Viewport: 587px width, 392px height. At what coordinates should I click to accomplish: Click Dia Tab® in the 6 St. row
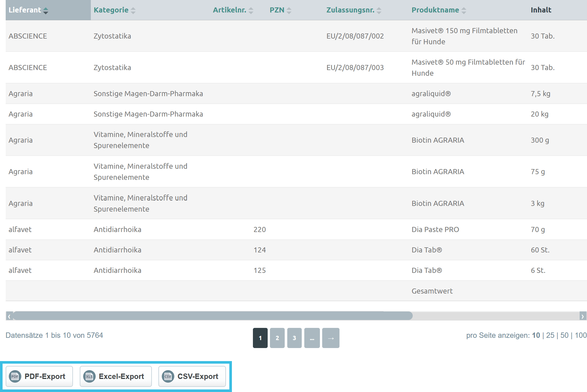[427, 270]
